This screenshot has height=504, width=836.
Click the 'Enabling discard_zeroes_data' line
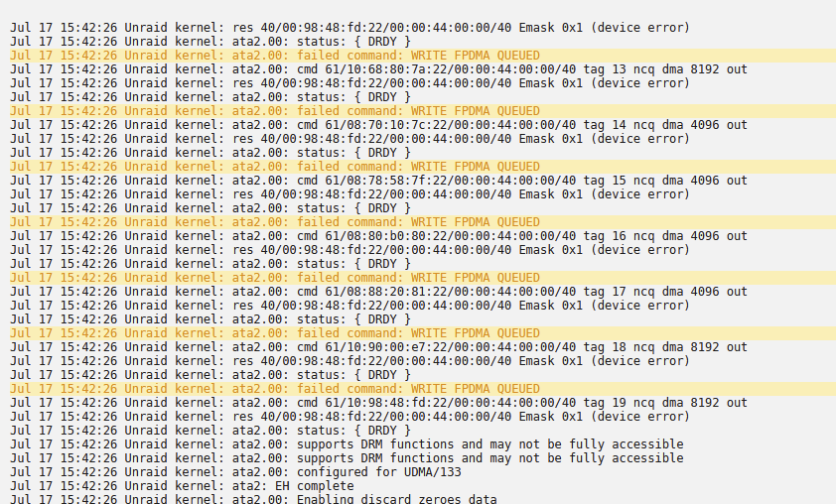point(254,499)
